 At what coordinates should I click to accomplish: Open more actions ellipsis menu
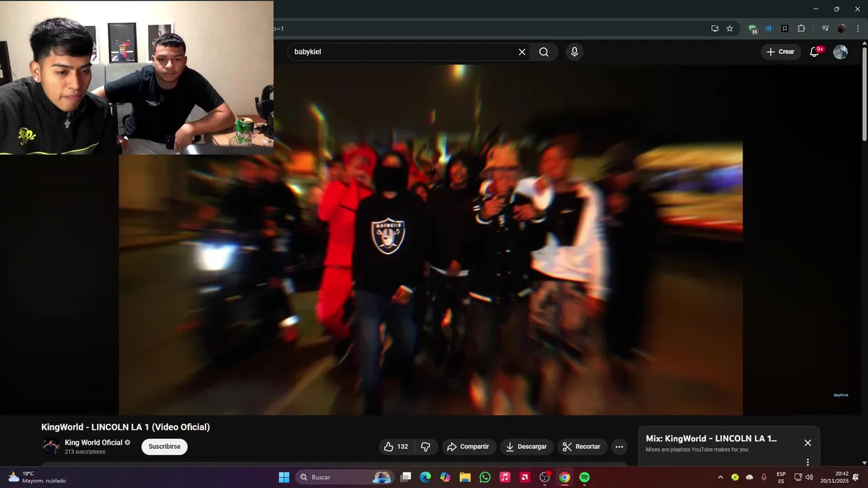point(618,447)
